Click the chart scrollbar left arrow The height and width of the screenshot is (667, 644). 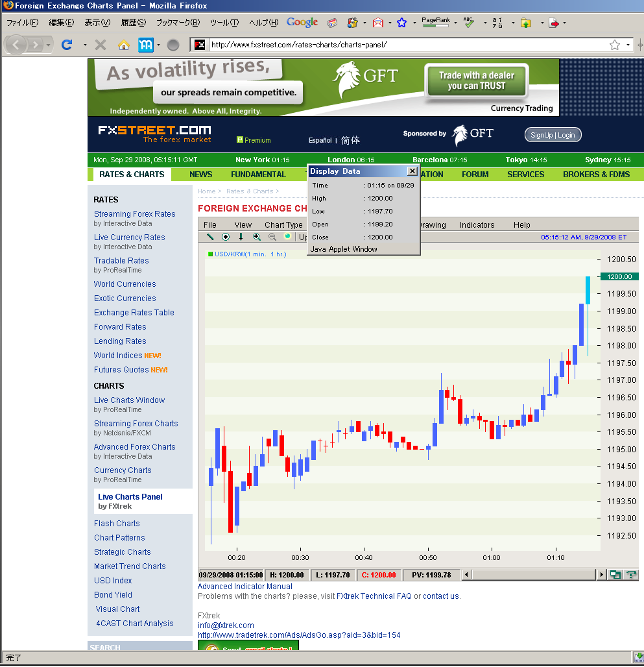pos(466,575)
